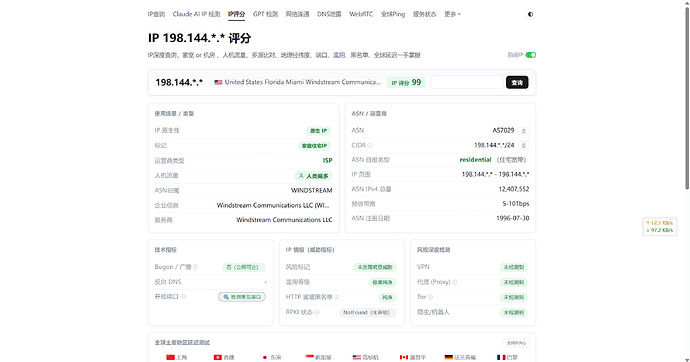Image resolution: width=690 pixels, height=362 pixels.
Task: Click the 'NotFound' RPKI status badge
Action: [x=367, y=312]
